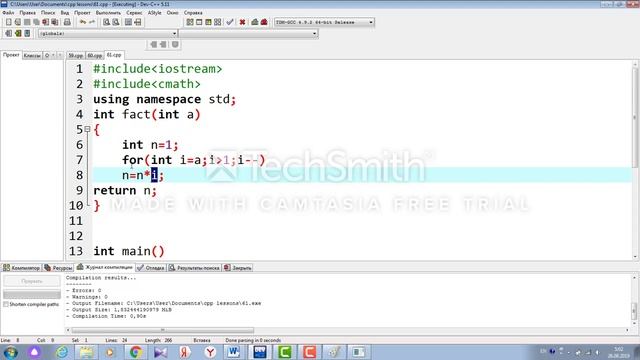The width and height of the screenshot is (640, 360).
Task: Click the Redo arrow icon
Action: point(92,22)
